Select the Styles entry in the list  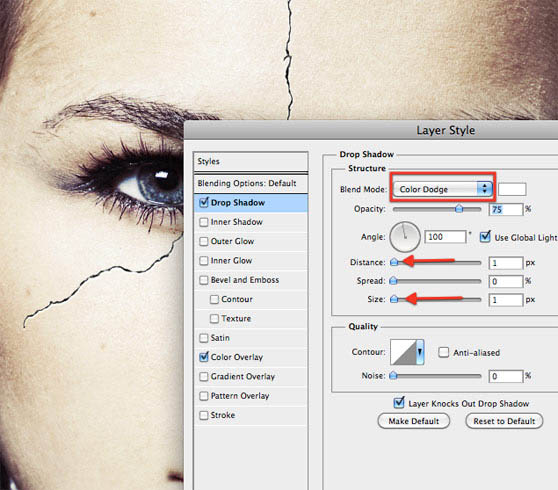tap(251, 162)
